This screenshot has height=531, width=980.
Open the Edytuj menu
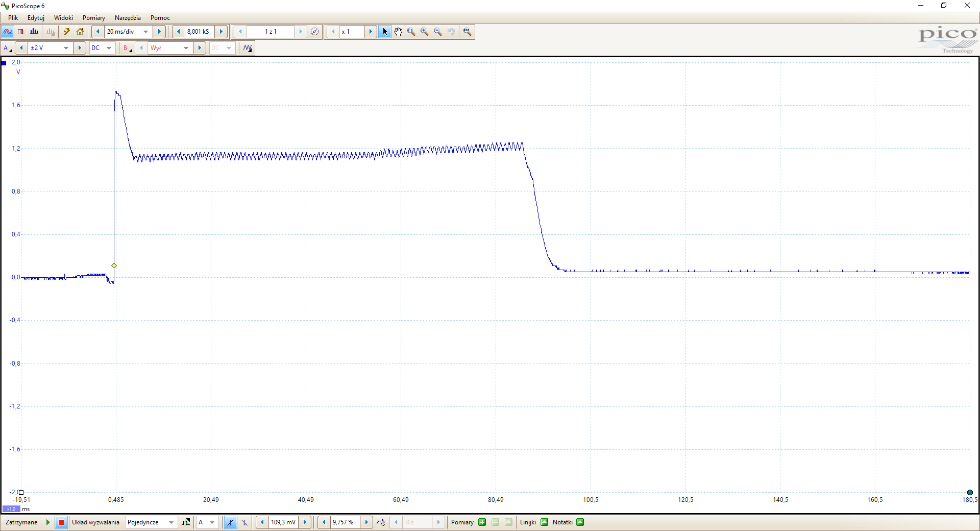tap(36, 18)
